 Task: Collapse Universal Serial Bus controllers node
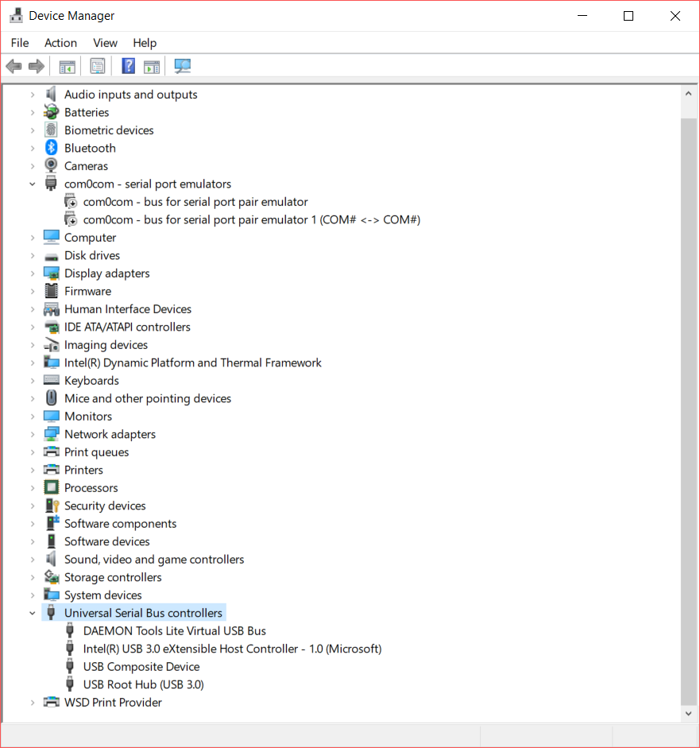(33, 613)
